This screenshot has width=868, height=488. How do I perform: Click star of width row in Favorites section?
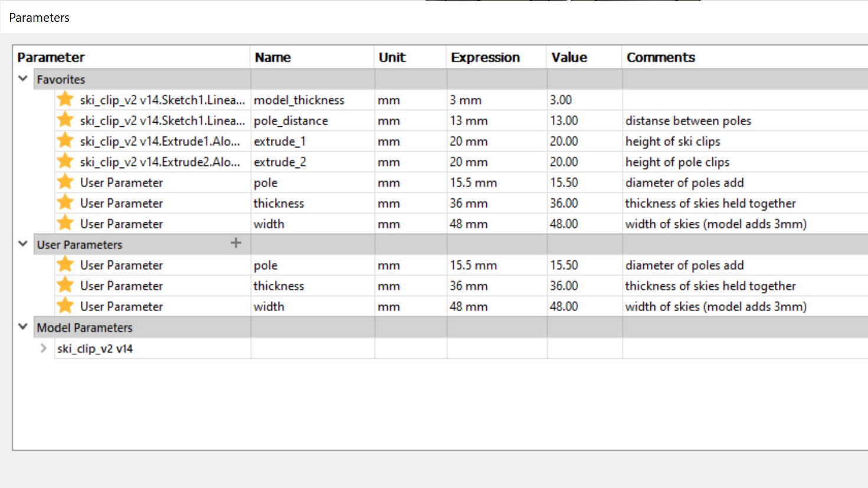(65, 223)
